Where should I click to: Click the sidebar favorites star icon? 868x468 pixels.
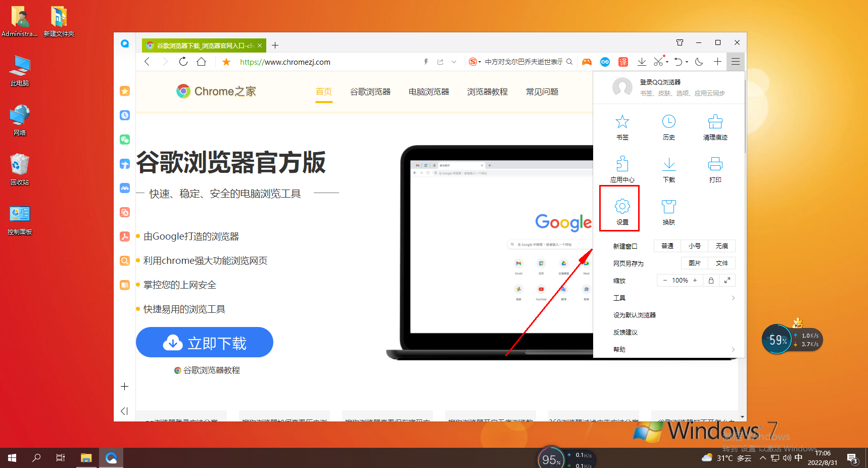(x=125, y=91)
